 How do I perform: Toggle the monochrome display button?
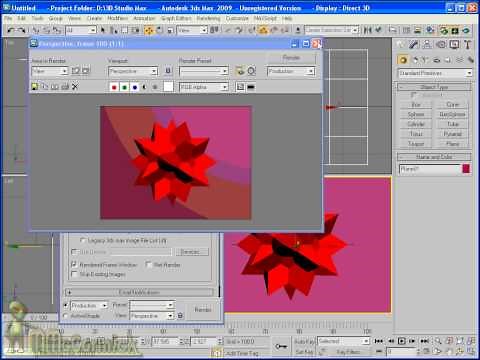155,87
